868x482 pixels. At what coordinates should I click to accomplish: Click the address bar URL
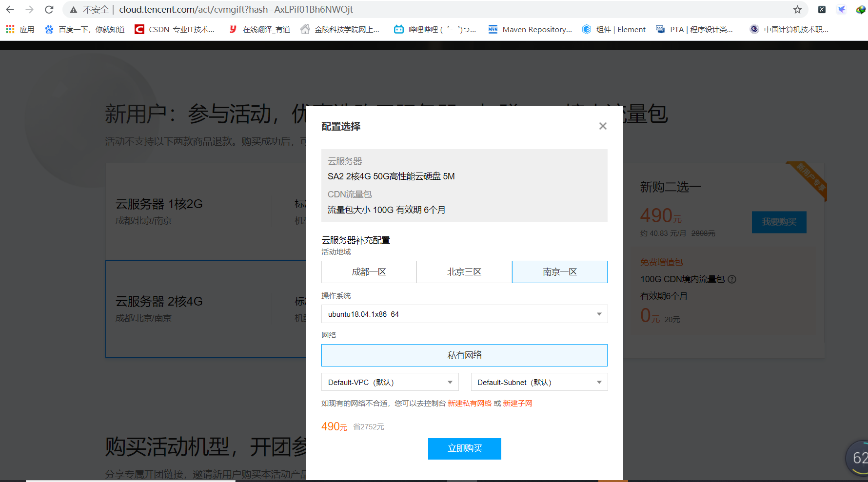(x=236, y=9)
